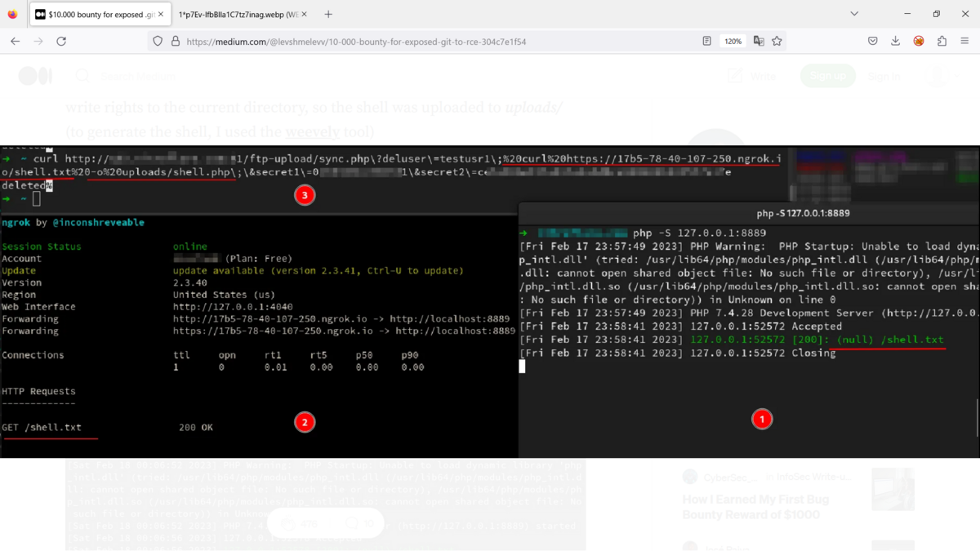
Task: Open a new tab with plus
Action: pos(328,14)
